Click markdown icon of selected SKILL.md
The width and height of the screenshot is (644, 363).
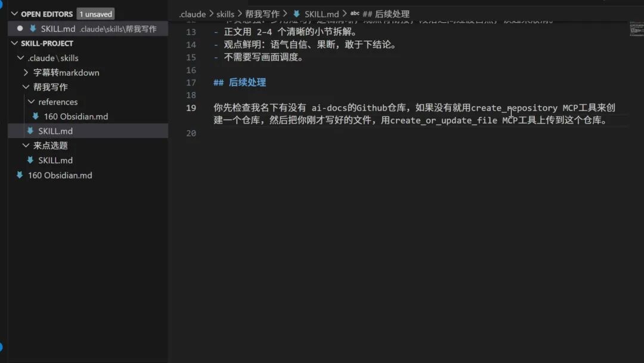30,131
